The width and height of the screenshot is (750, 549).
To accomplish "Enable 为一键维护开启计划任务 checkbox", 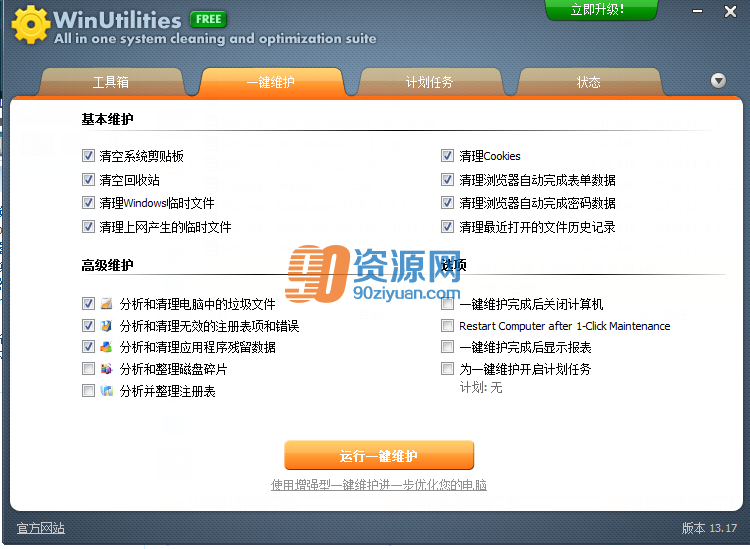I will (x=447, y=368).
